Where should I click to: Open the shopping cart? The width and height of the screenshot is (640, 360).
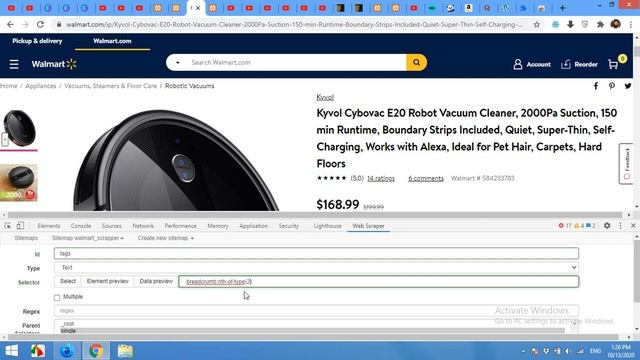coord(613,64)
